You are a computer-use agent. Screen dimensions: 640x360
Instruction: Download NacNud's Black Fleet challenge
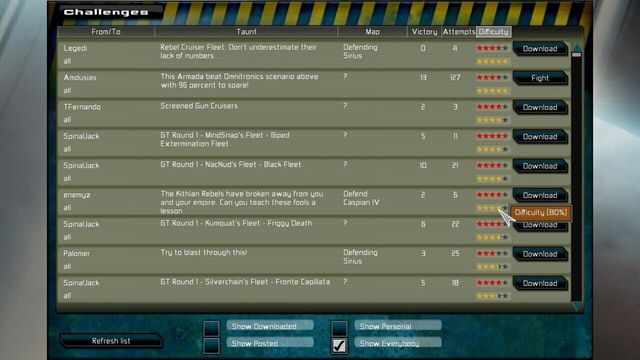coord(540,166)
